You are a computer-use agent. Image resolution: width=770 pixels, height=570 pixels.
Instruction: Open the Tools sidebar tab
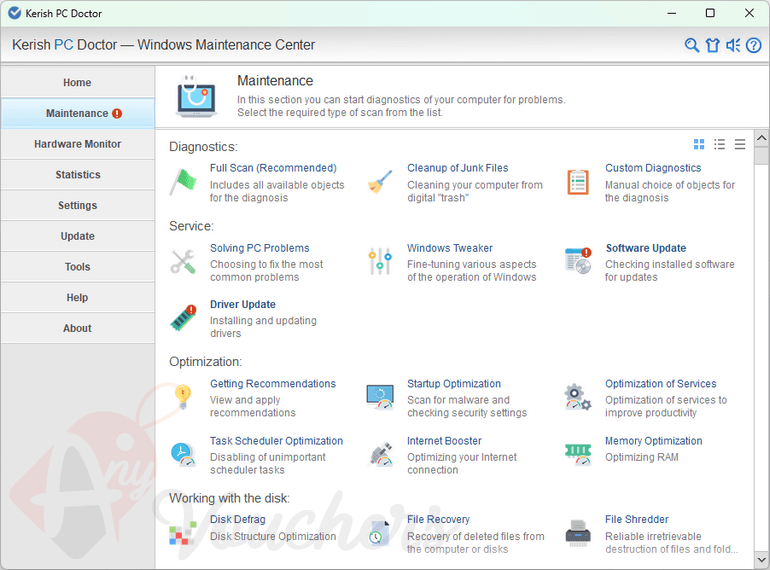coord(78,267)
